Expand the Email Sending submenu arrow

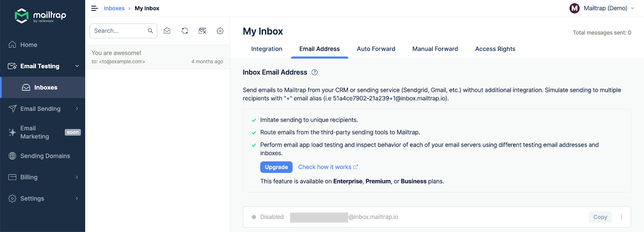pyautogui.click(x=77, y=109)
